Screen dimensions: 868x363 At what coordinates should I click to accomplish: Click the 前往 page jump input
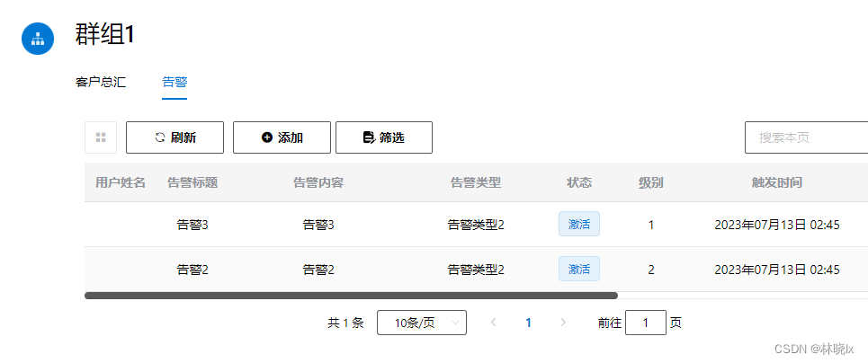pyautogui.click(x=645, y=323)
